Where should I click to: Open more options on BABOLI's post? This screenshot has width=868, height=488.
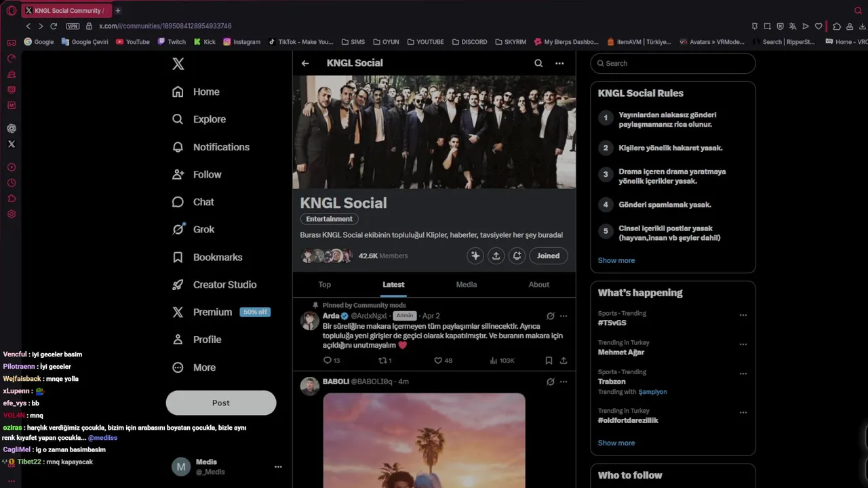point(564,382)
